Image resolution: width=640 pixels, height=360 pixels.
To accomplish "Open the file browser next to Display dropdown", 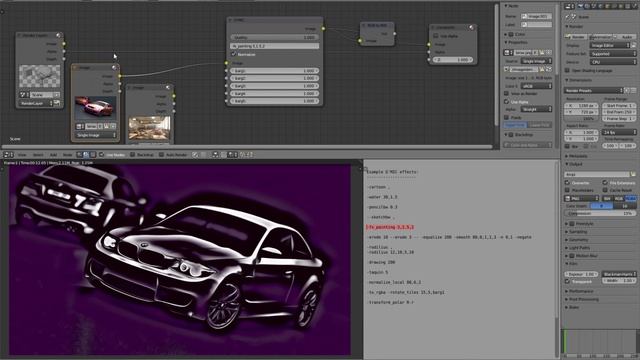I will point(633,45).
